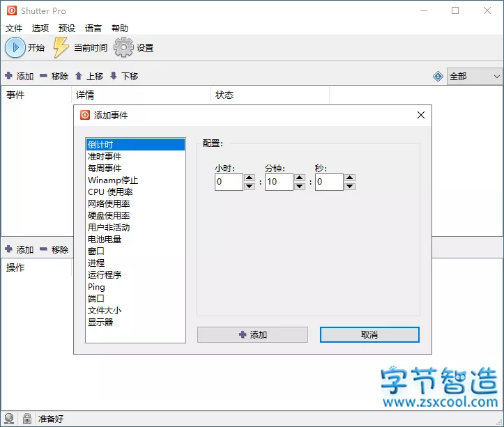The image size is (504, 427).
Task: Select 文件大小 in event list
Action: click(135, 311)
